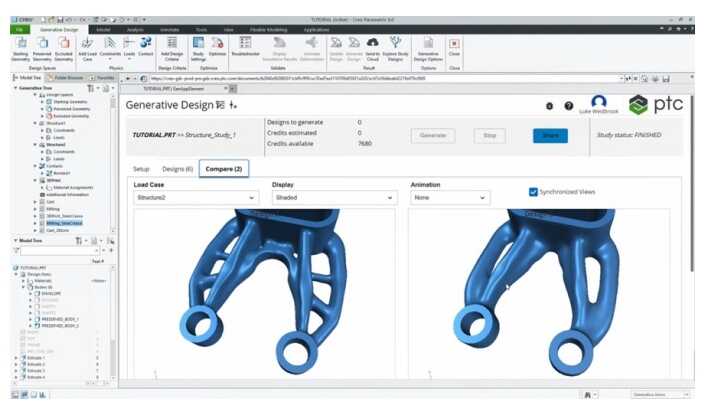Screen dimensions: 717x415
Task: Expand the Starting Geometry tree node
Action: pyautogui.click(x=43, y=102)
